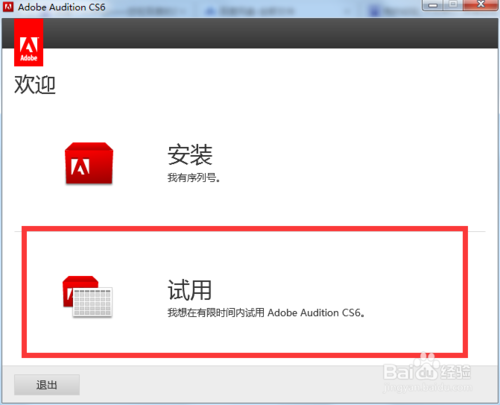
Task: Click the 欢迎 welcome heading
Action: click(x=35, y=84)
